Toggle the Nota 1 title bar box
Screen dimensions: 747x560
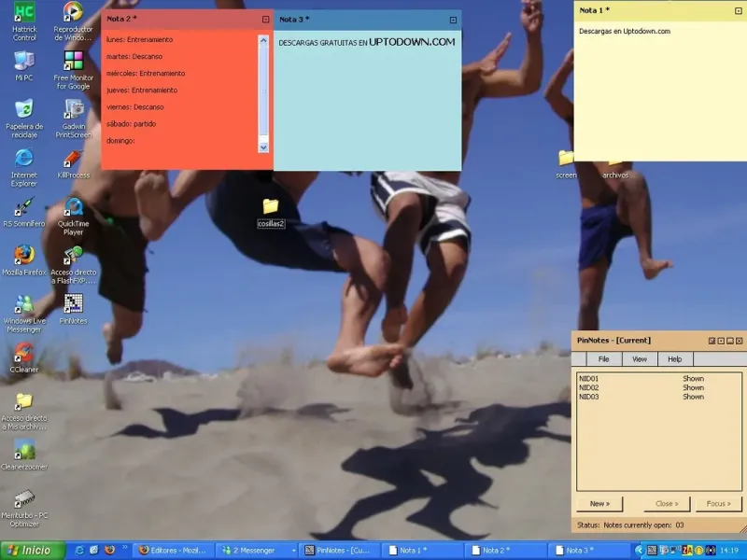pyautogui.click(x=739, y=11)
